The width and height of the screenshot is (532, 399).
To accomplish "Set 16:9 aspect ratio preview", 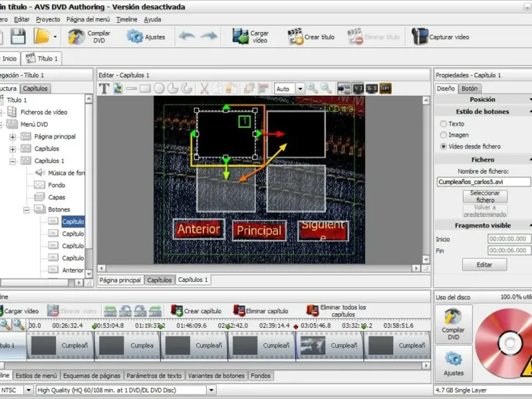I will coord(372,88).
